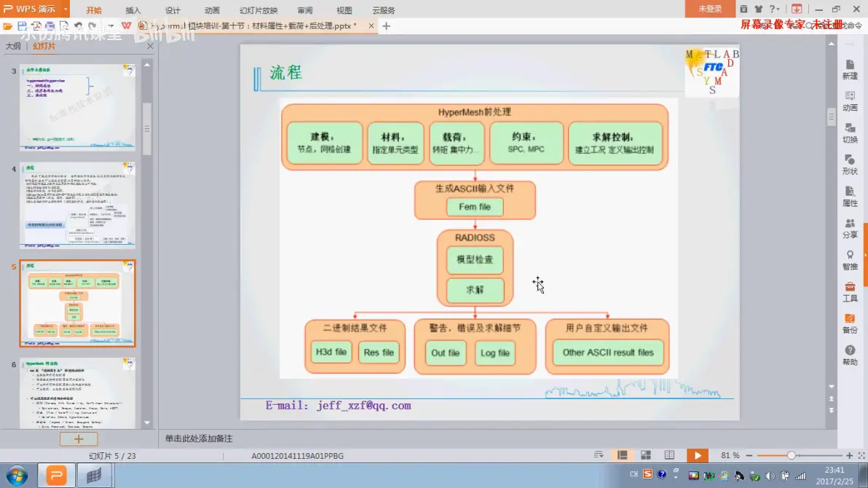Open the 插入 ribbon tab

pyautogui.click(x=133, y=10)
